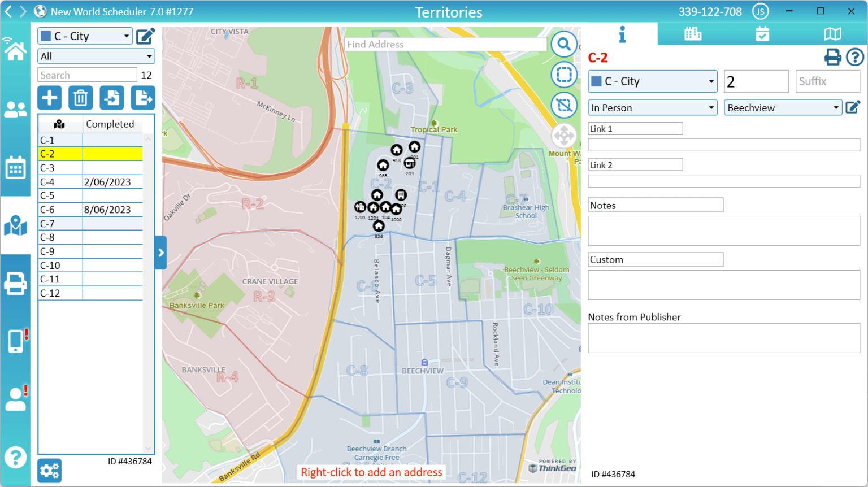Viewport: 868px width, 487px height.
Task: Open the help question mark
Action: (855, 57)
